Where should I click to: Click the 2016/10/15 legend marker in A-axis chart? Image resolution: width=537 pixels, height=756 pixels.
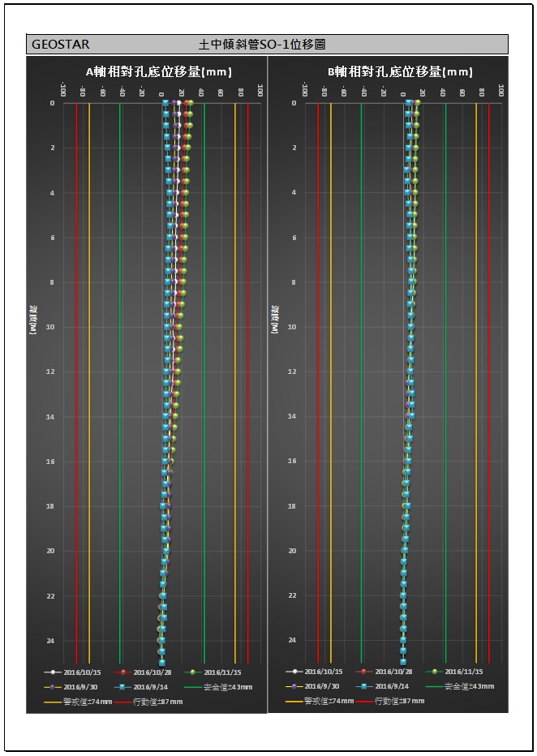(x=52, y=672)
